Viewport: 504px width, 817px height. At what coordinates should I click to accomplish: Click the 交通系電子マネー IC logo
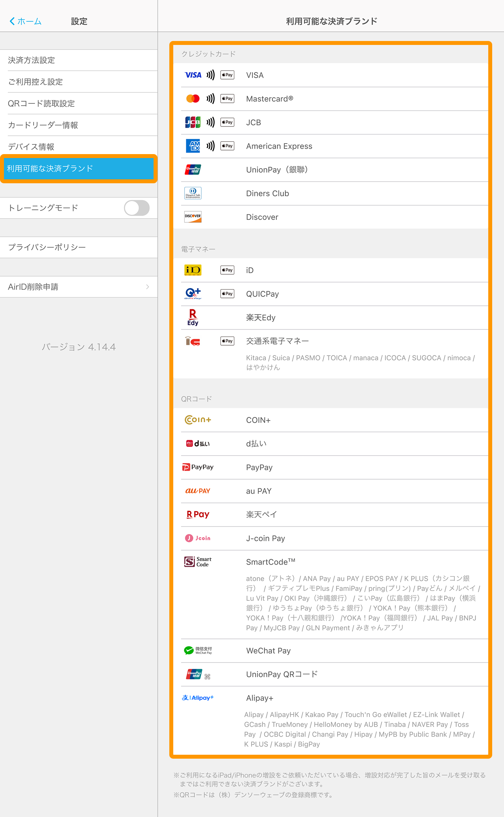click(x=193, y=341)
